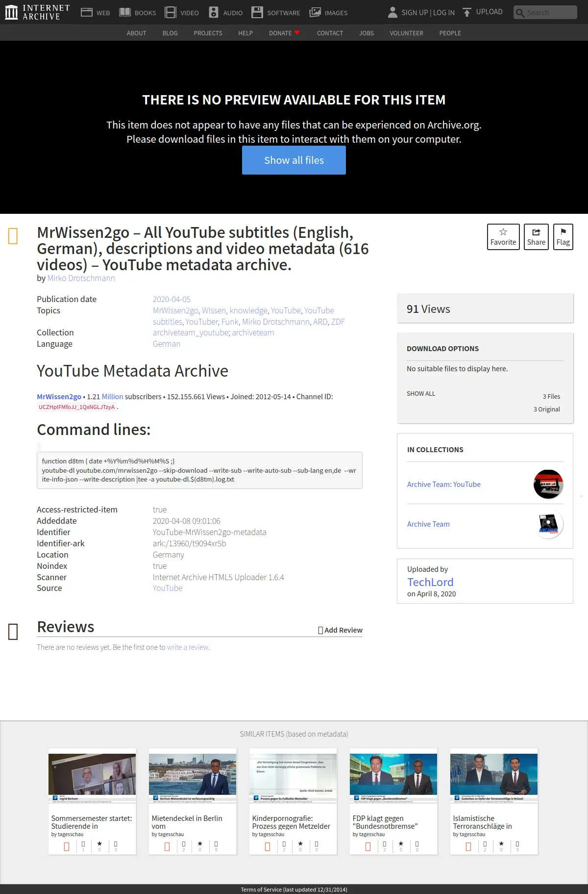Open the Share button
The image size is (588, 894).
[536, 237]
